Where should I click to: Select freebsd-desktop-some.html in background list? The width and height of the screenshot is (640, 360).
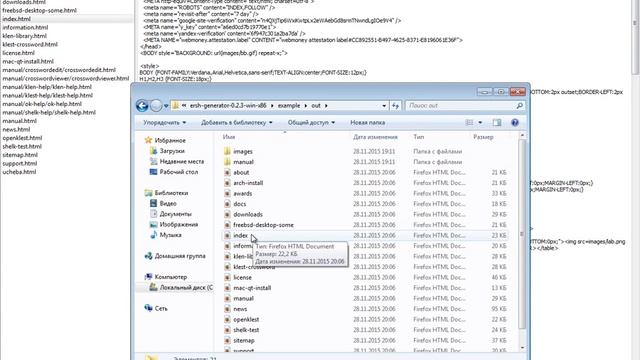click(40, 10)
